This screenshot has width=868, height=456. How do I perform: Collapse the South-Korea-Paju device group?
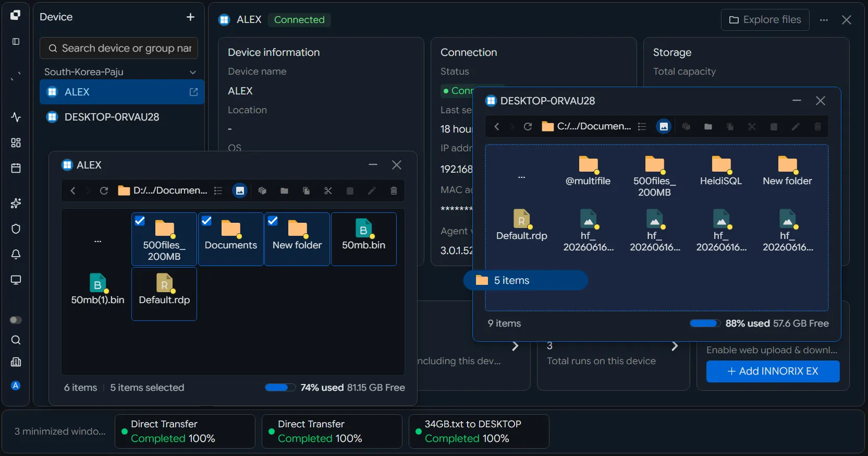click(193, 72)
